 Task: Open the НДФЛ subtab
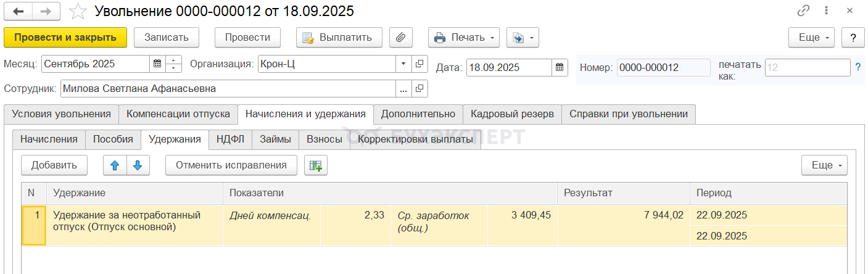pos(230,139)
